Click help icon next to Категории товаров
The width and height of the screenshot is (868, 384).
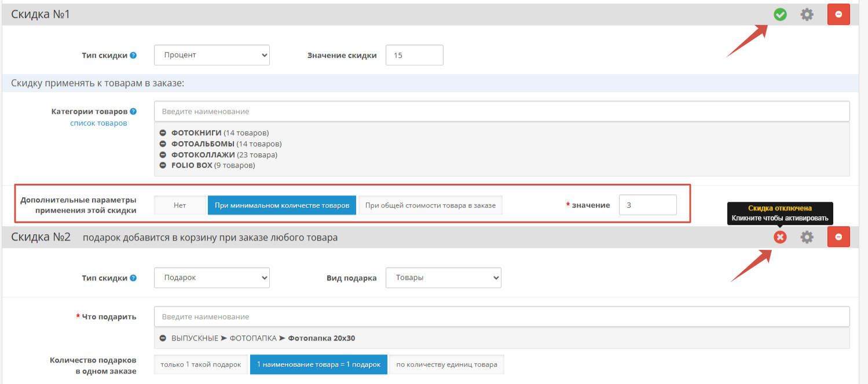tap(133, 112)
